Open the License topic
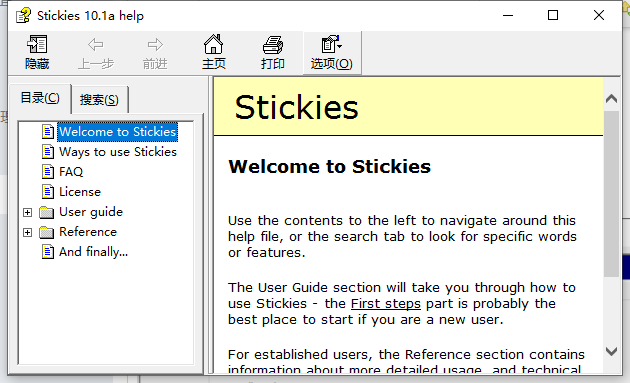This screenshot has width=630, height=383. point(80,192)
